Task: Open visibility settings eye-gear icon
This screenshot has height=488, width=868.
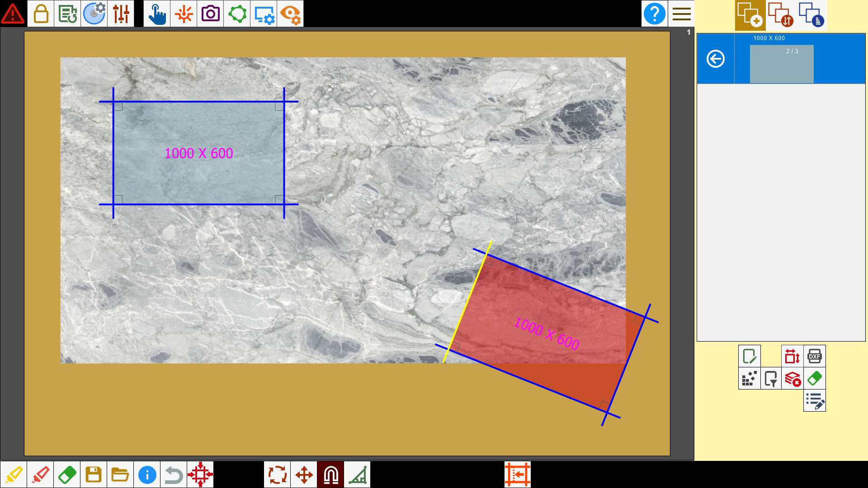Action: (x=290, y=14)
